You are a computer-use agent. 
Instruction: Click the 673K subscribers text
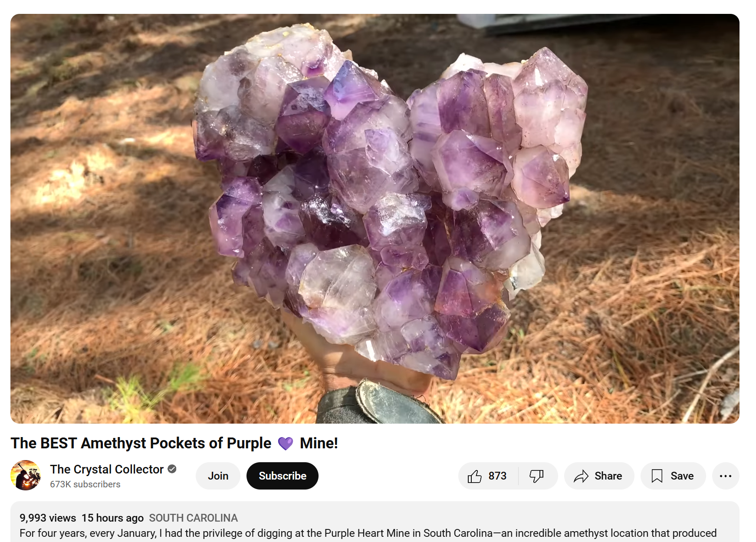point(85,484)
